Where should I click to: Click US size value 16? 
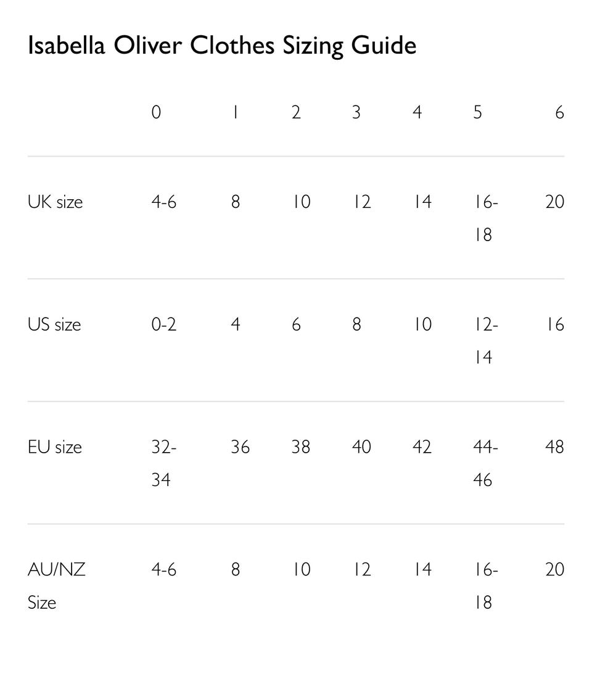tap(556, 324)
